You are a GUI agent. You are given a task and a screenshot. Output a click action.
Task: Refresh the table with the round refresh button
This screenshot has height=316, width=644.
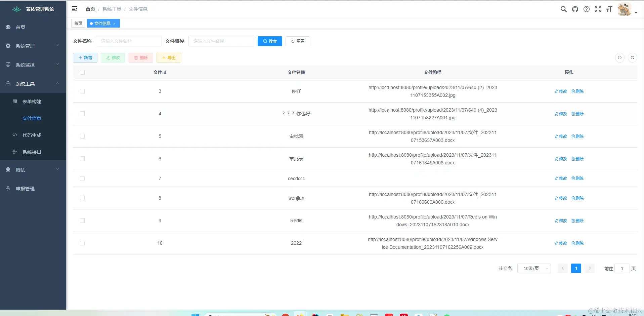click(633, 57)
